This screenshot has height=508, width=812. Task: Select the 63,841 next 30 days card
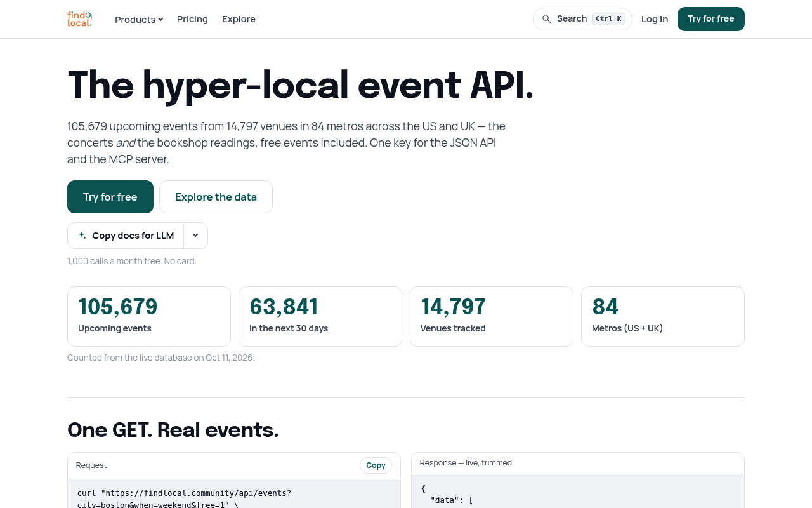coord(320,316)
